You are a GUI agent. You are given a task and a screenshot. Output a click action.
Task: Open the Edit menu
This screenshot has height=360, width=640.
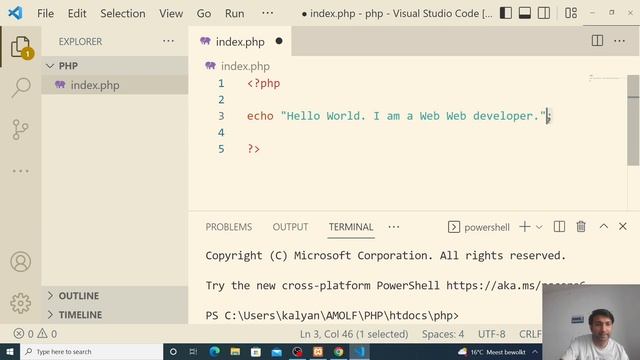pyautogui.click(x=77, y=13)
